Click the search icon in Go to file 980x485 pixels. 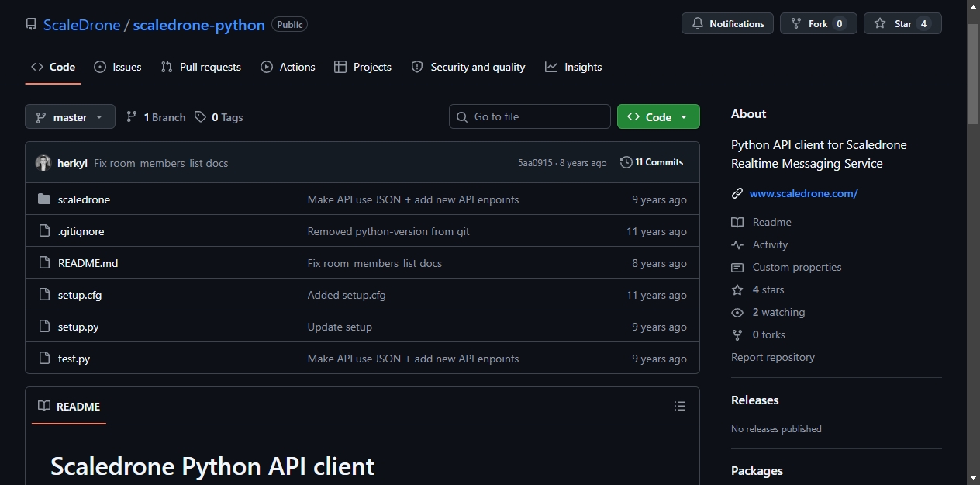coord(463,116)
